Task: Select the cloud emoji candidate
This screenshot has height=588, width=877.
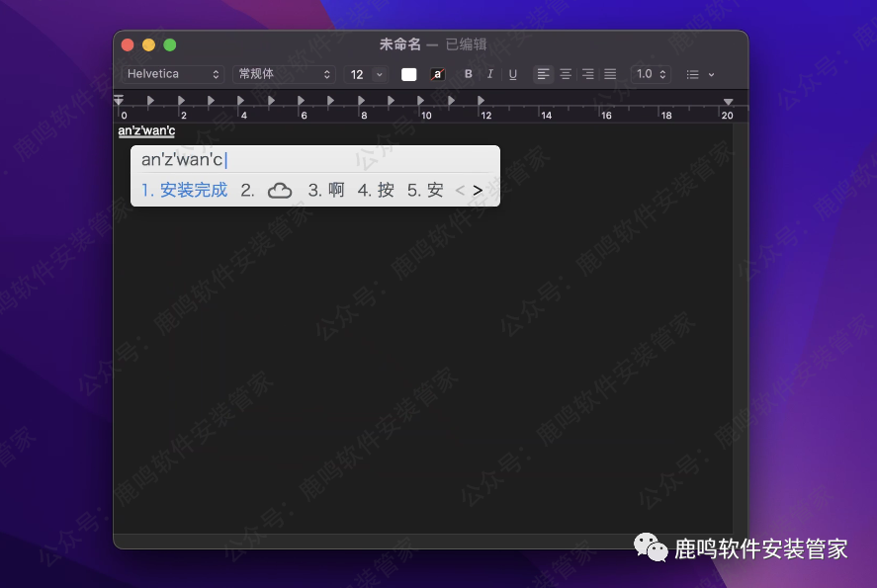Action: point(279,190)
